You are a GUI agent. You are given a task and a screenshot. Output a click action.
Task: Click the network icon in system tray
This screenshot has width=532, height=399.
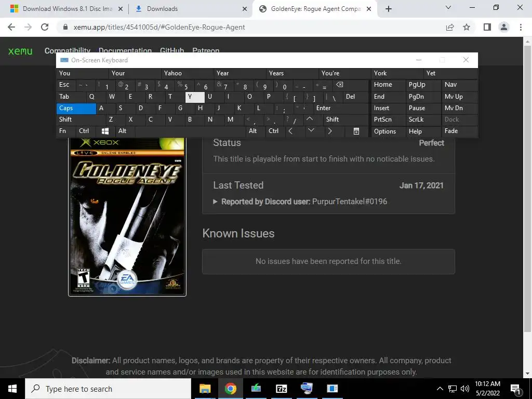point(453,389)
